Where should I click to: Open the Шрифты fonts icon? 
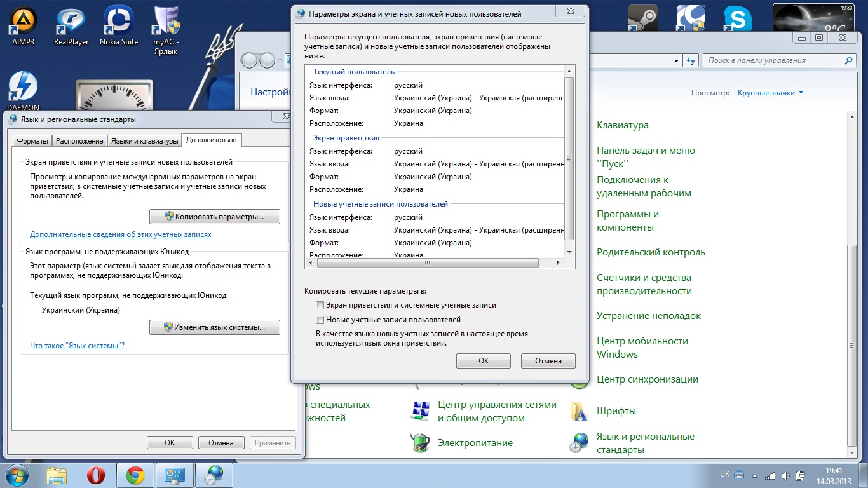pos(579,411)
